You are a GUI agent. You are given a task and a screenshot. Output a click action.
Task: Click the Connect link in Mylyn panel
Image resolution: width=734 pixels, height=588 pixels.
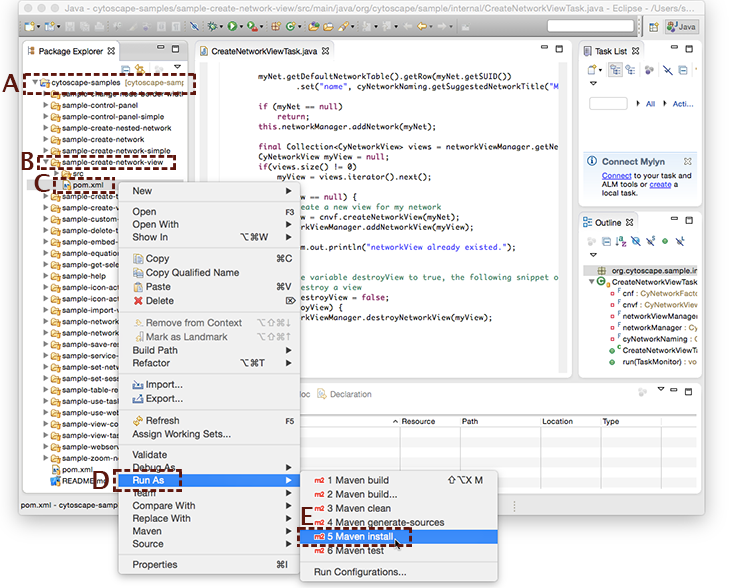click(617, 176)
